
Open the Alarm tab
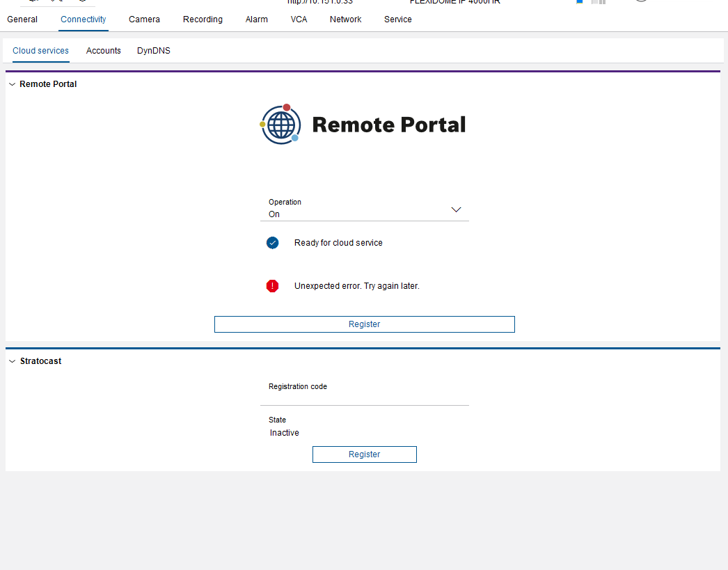(257, 19)
